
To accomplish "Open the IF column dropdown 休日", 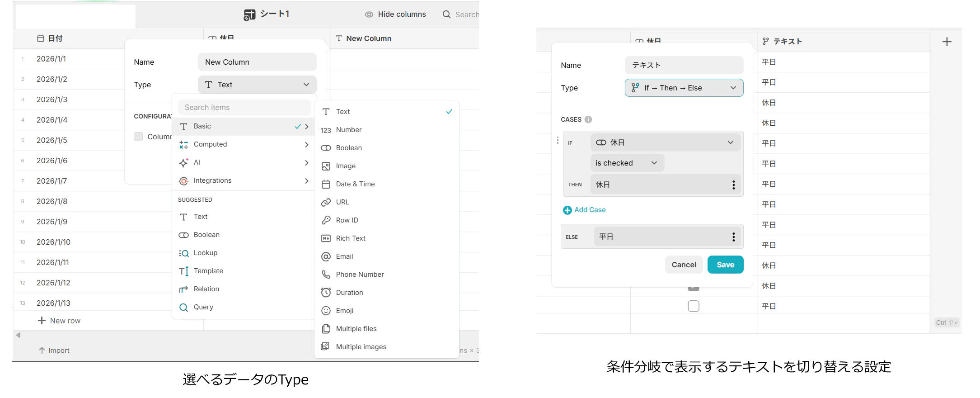I will click(665, 142).
